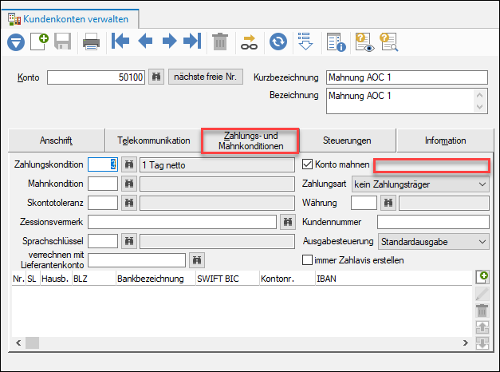Jump to the last record
This screenshot has width=500, height=372.
(192, 41)
